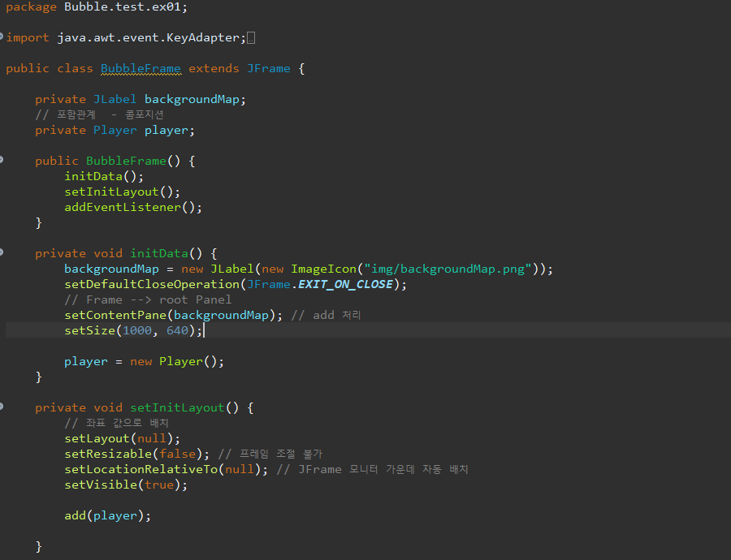Click "setDefaultCloseOperation" method call

(x=152, y=285)
